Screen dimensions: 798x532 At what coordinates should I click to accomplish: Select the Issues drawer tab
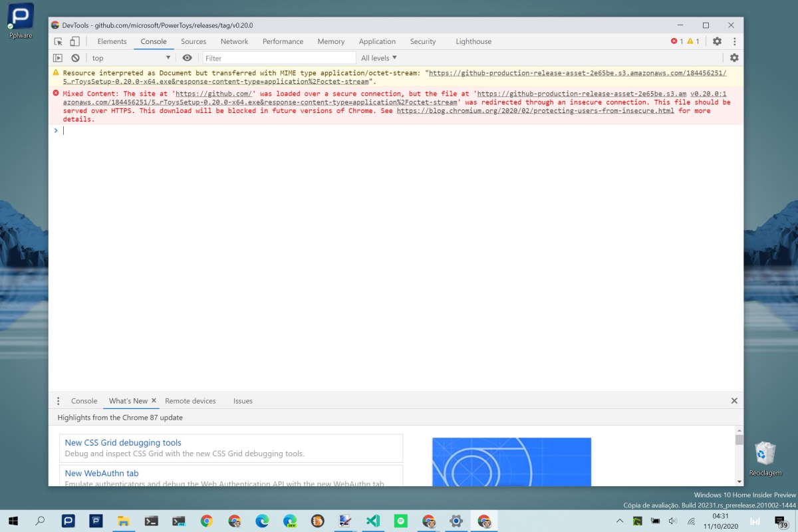click(243, 401)
